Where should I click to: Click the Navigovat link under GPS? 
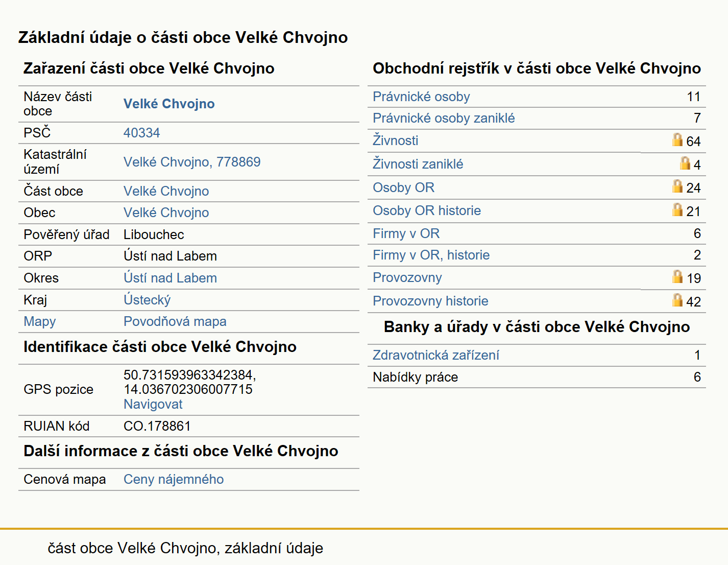[x=153, y=404]
